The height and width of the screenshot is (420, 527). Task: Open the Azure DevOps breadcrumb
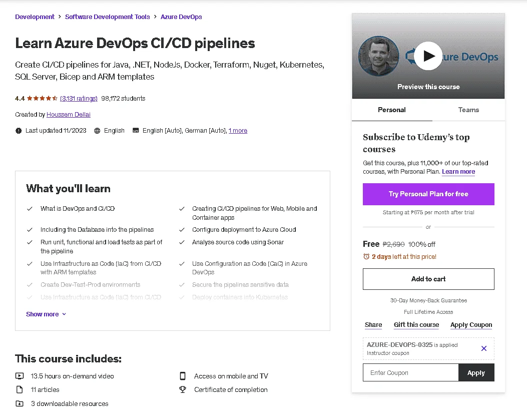tap(181, 17)
